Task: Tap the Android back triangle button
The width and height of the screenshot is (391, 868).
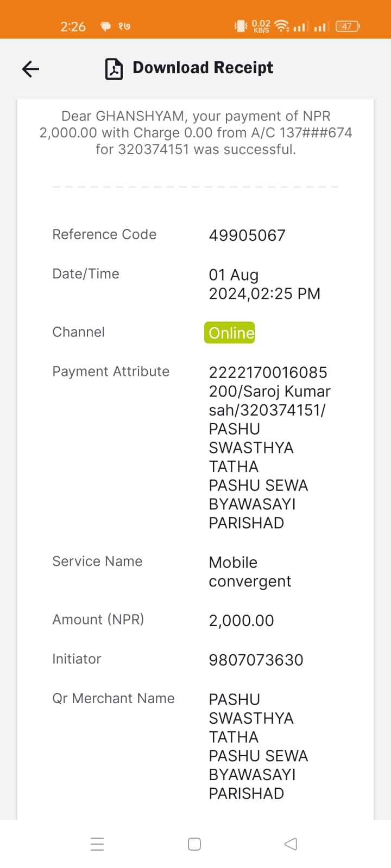Action: (x=291, y=844)
